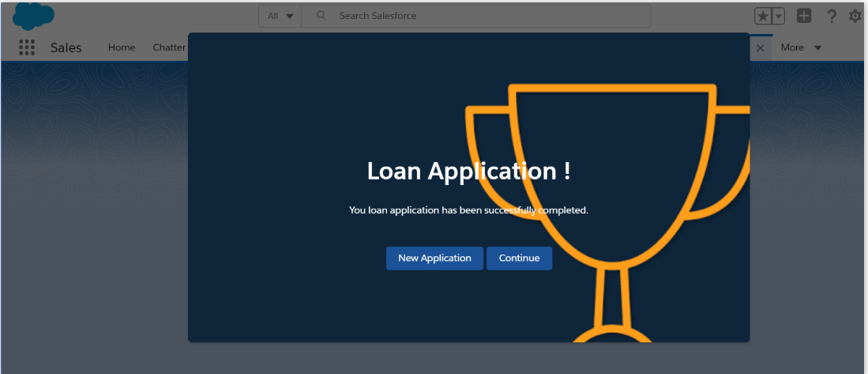
Task: Open the Help question mark icon
Action: point(832,17)
